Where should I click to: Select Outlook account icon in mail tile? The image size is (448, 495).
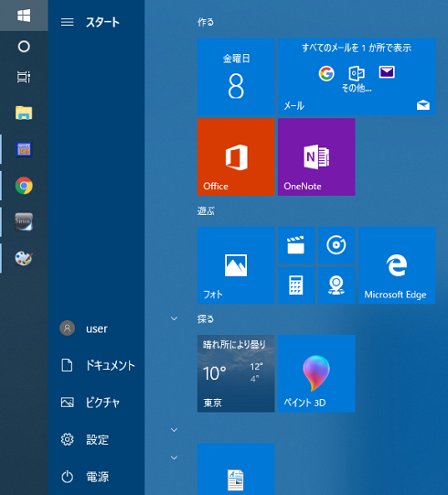point(357,73)
